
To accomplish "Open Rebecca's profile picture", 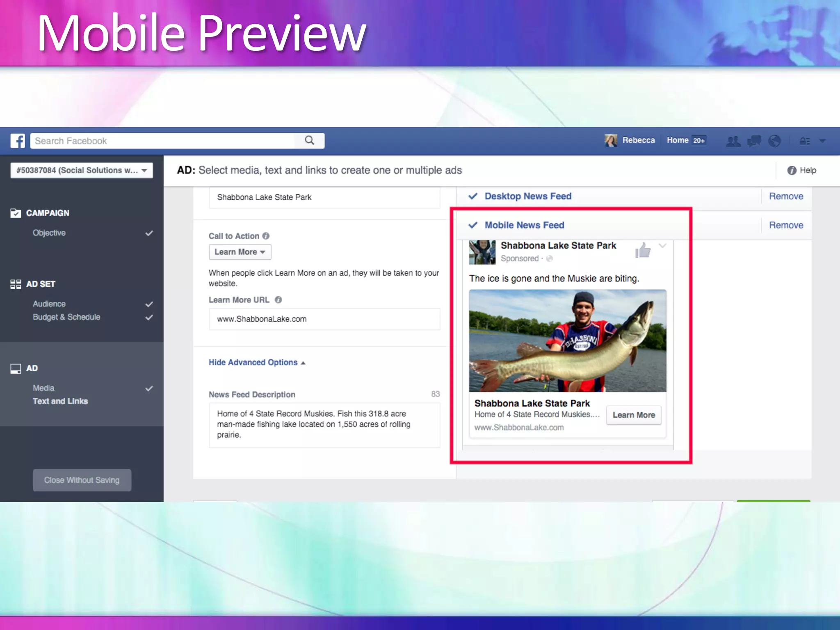I will tap(610, 140).
